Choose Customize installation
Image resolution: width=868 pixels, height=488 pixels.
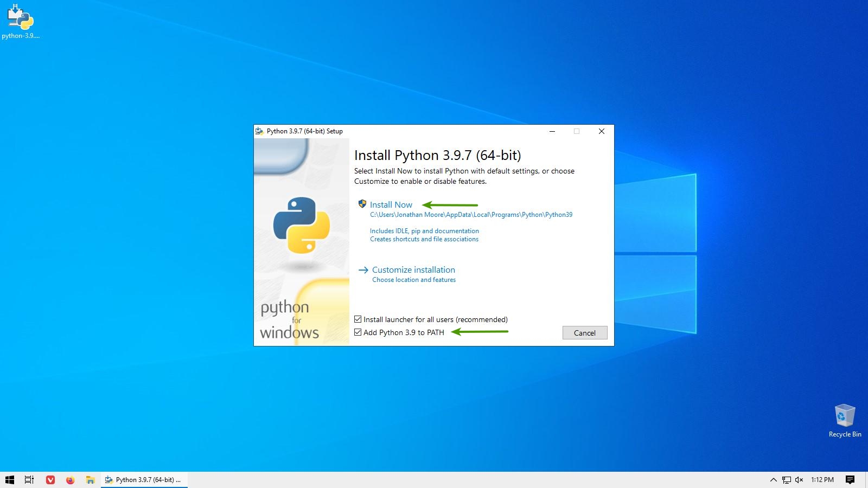click(x=413, y=270)
